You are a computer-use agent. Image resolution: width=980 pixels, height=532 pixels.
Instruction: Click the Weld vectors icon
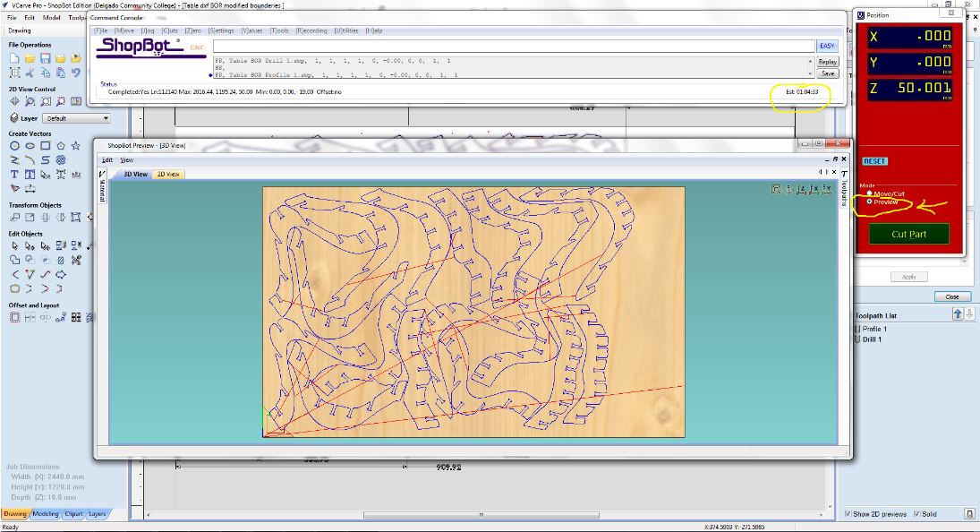14,260
